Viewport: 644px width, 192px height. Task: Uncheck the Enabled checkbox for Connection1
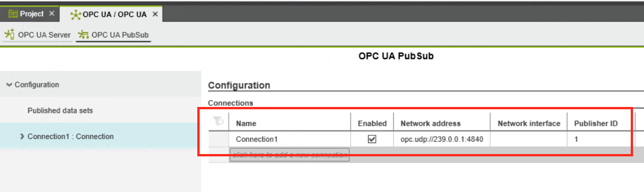tap(372, 139)
